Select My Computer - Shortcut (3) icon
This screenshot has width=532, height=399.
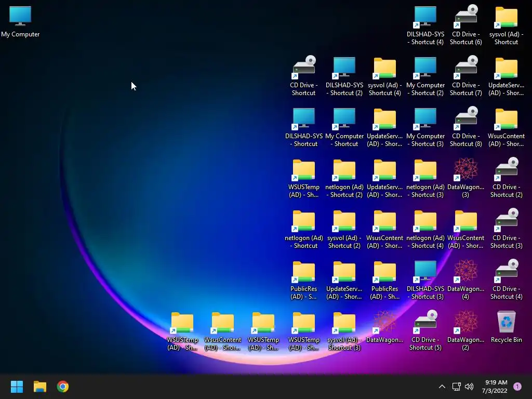(x=425, y=127)
